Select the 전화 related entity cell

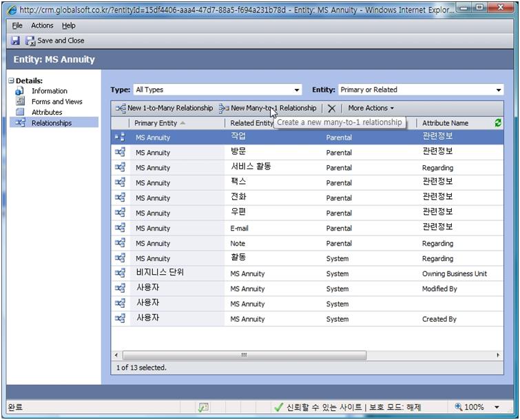click(238, 197)
